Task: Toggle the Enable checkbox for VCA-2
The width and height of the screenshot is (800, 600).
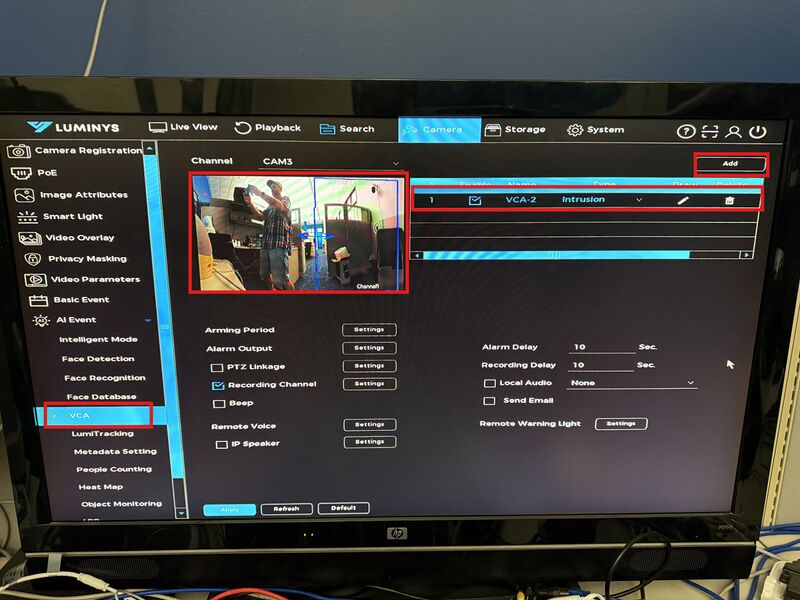Action: coord(474,201)
